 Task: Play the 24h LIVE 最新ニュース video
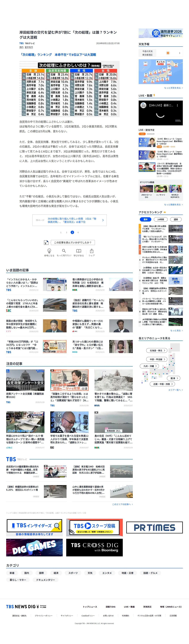pyautogui.click(x=161, y=113)
